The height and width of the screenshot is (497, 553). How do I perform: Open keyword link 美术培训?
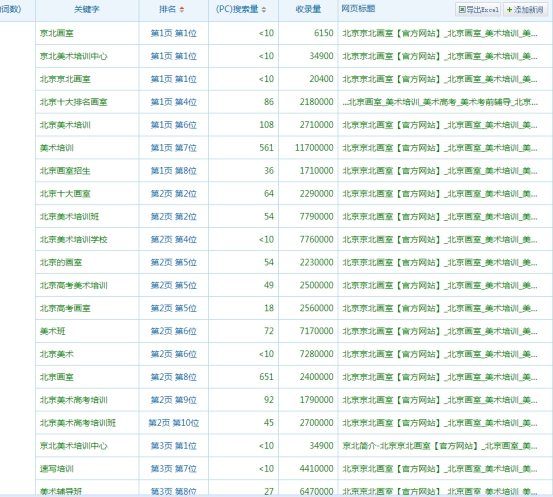(x=57, y=148)
